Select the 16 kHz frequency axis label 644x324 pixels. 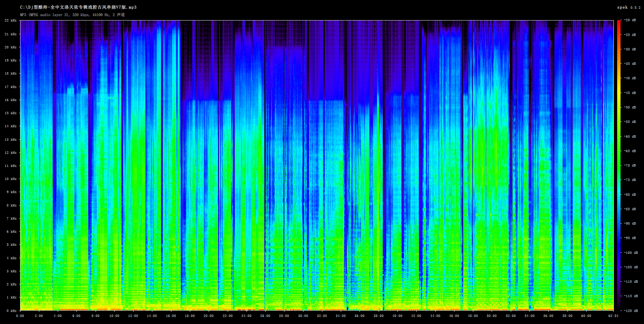[11, 100]
